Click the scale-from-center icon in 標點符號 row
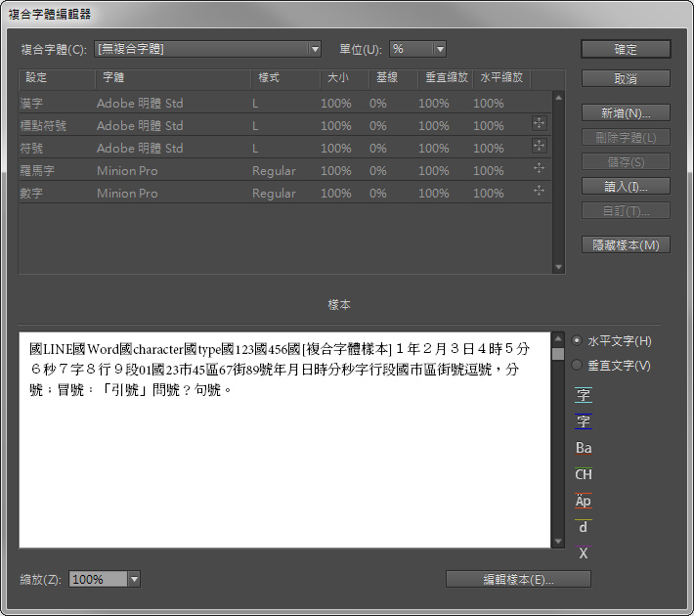 (x=539, y=124)
